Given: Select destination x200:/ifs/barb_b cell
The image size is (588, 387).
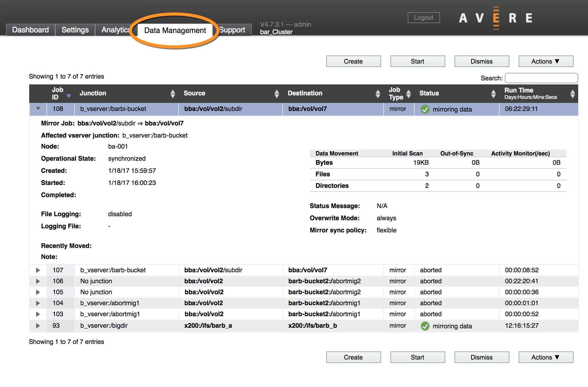Looking at the screenshot, I should tap(333, 325).
